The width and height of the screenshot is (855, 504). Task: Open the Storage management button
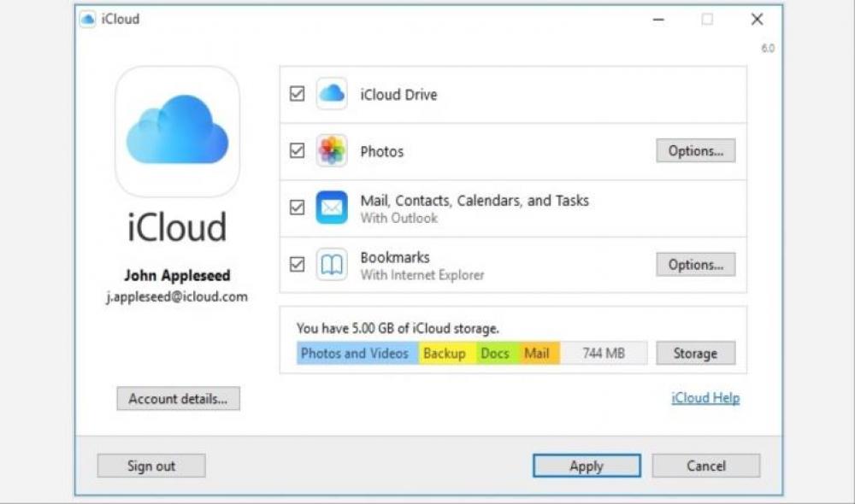(695, 354)
